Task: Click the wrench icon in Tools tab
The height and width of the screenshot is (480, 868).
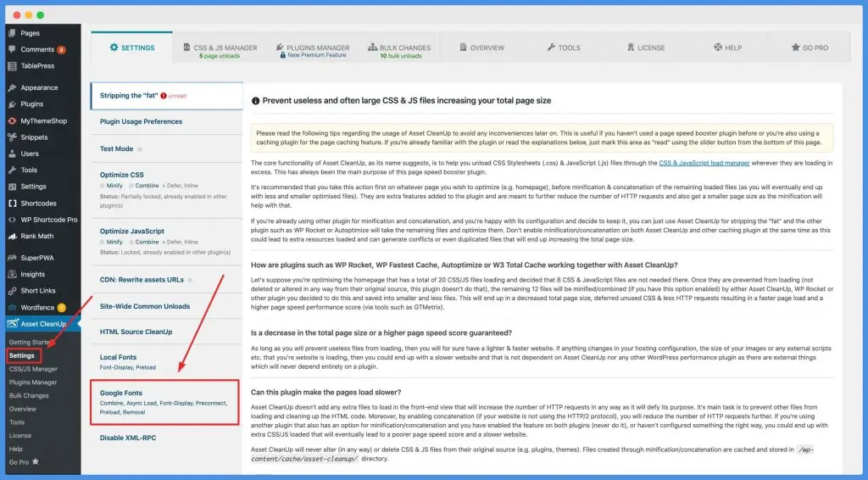Action: [551, 47]
